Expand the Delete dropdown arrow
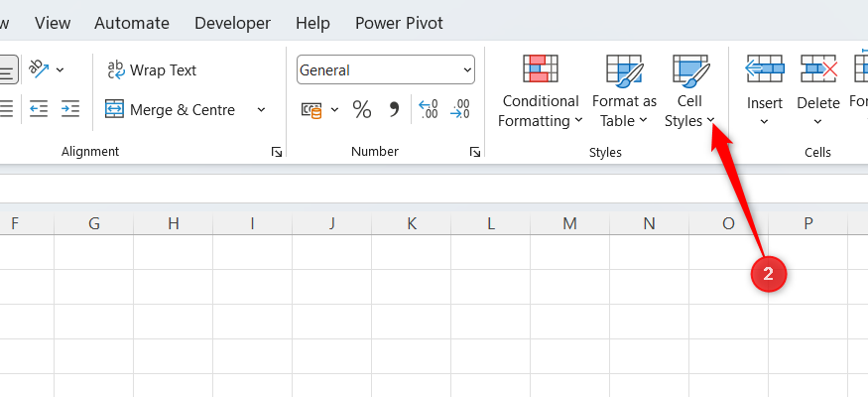 tap(818, 122)
